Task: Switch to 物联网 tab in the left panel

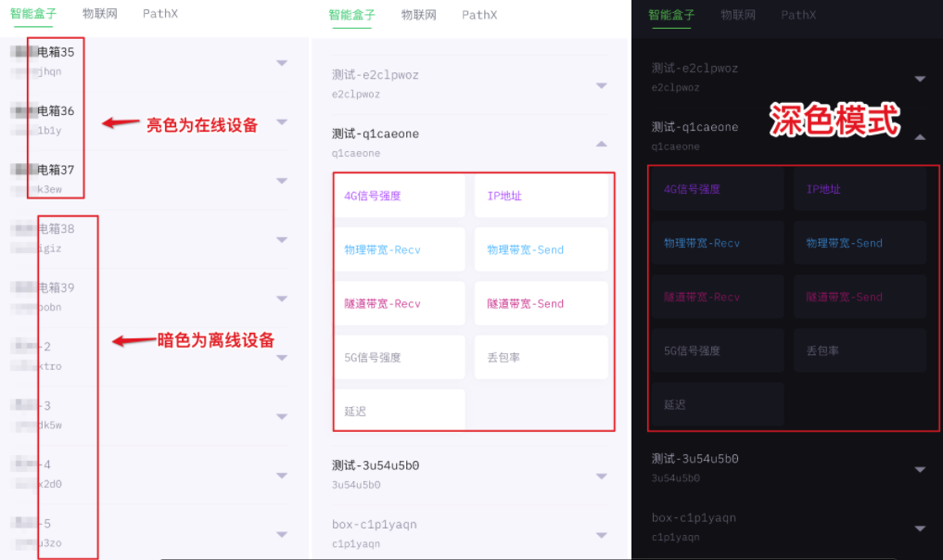Action: point(99,15)
